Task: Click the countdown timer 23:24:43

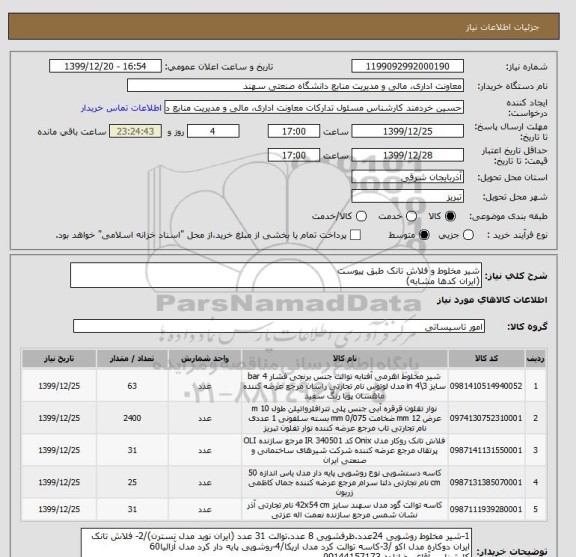Action: click(135, 131)
